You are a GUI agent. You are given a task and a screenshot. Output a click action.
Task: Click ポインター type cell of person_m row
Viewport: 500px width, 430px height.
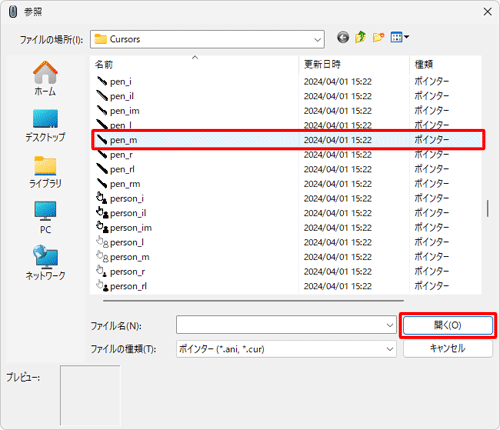point(432,257)
